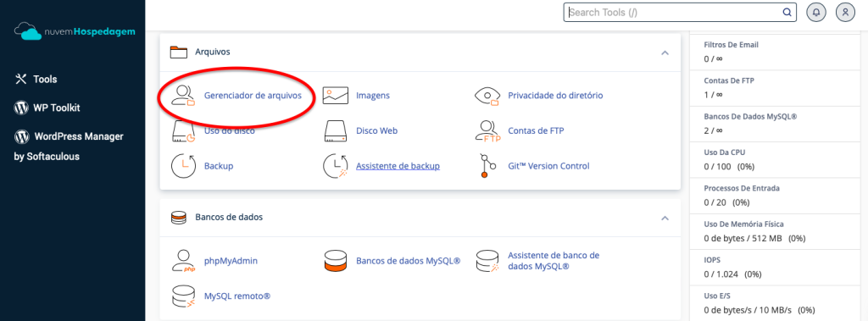Viewport: 868px width, 321px height.
Task: Open the Bancos de dados MySQL icon
Action: (x=336, y=261)
